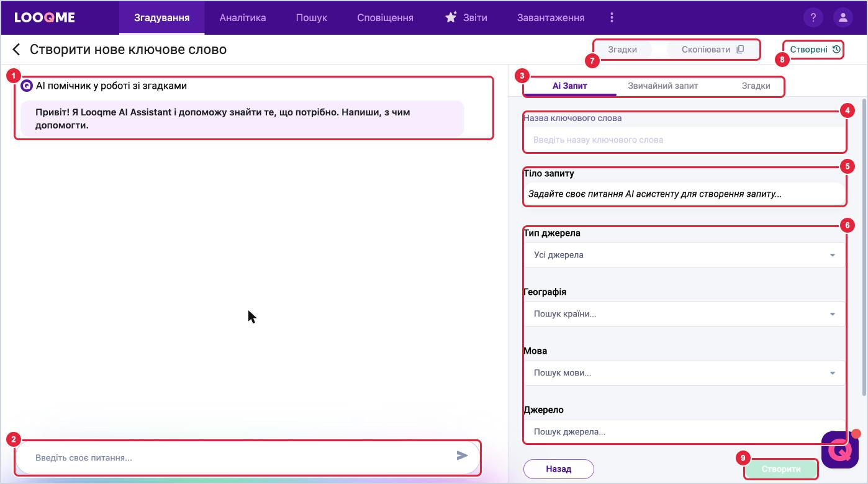
Task: Open the Пошук navigation tab
Action: pyautogui.click(x=312, y=17)
